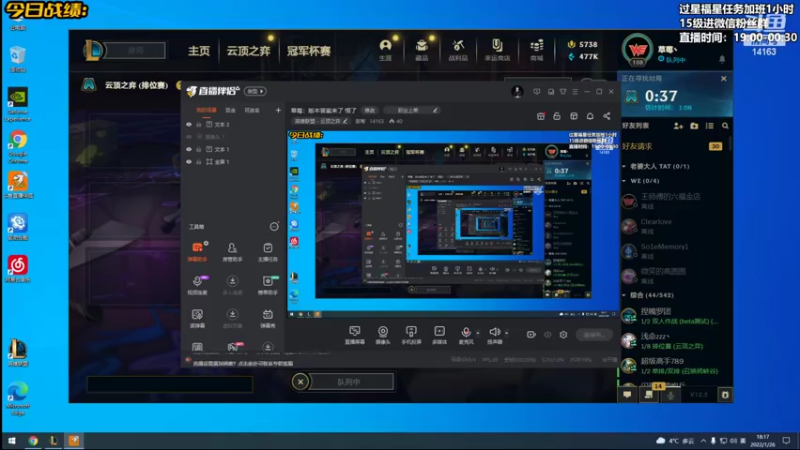Expand microphone volume arrow

click(478, 333)
